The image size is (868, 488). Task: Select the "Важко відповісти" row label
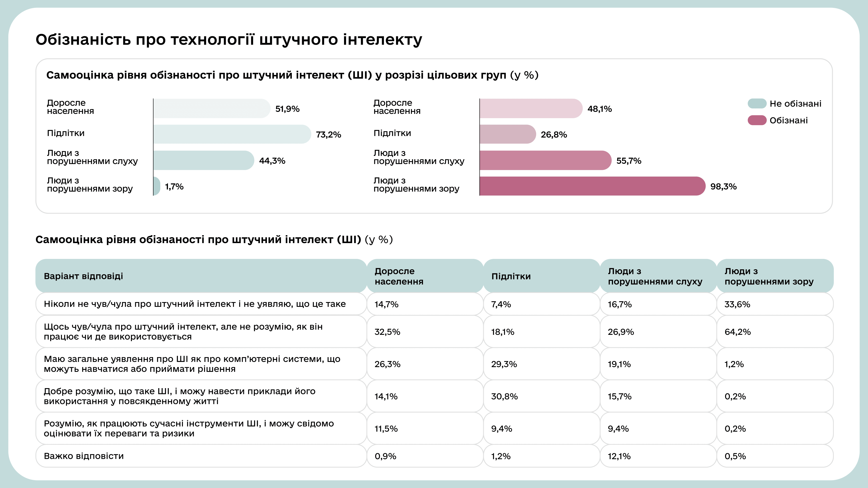coord(84,456)
